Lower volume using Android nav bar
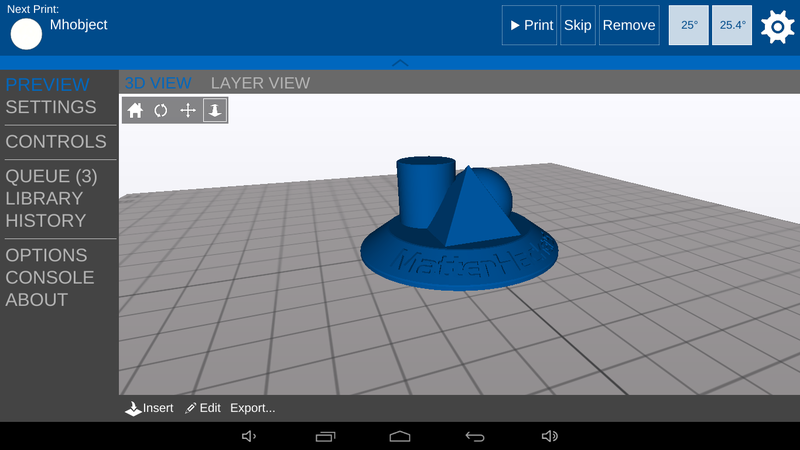 248,436
